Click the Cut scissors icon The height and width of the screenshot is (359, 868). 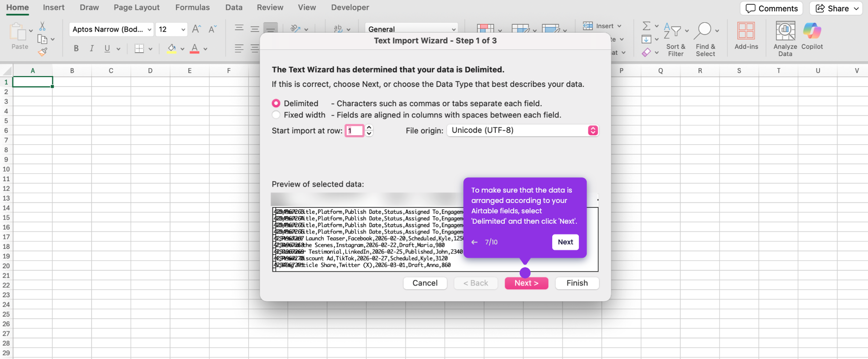pyautogui.click(x=42, y=26)
